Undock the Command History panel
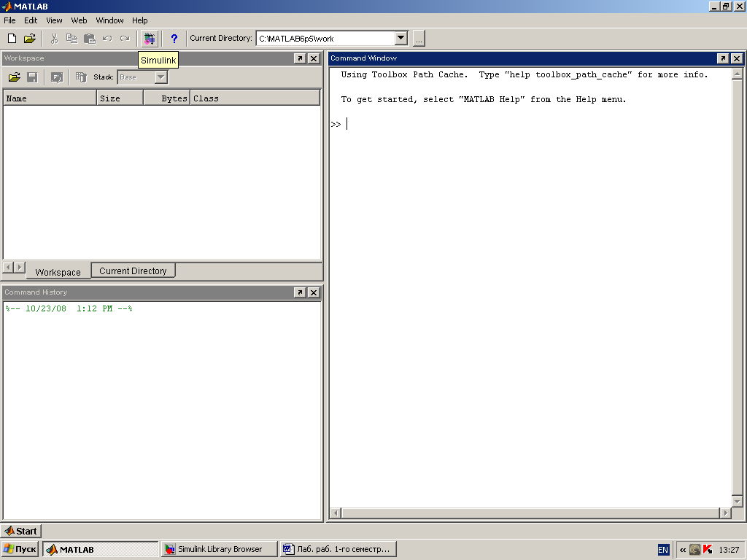747x560 pixels. [300, 292]
